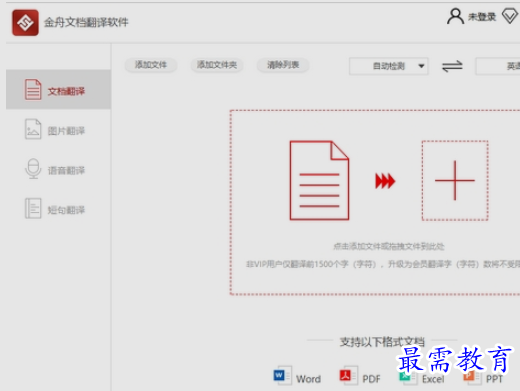Click the dashed plus box to add file
This screenshot has width=520, height=391.
pos(455,181)
